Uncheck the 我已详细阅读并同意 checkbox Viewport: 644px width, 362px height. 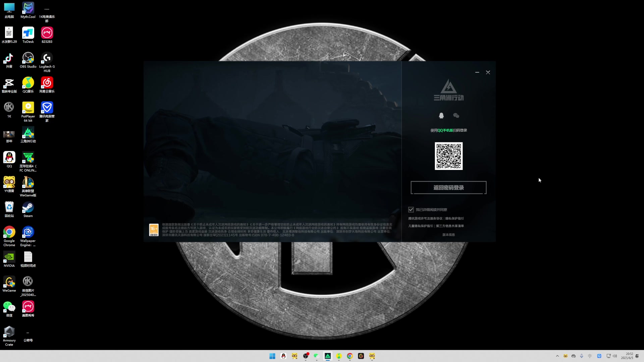tap(411, 209)
